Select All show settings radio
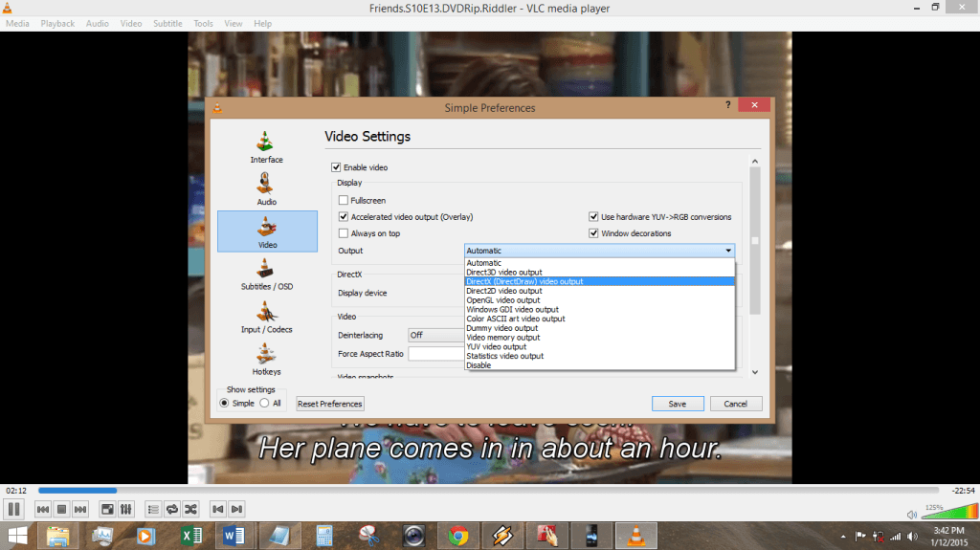This screenshot has height=550, width=980. [x=264, y=403]
